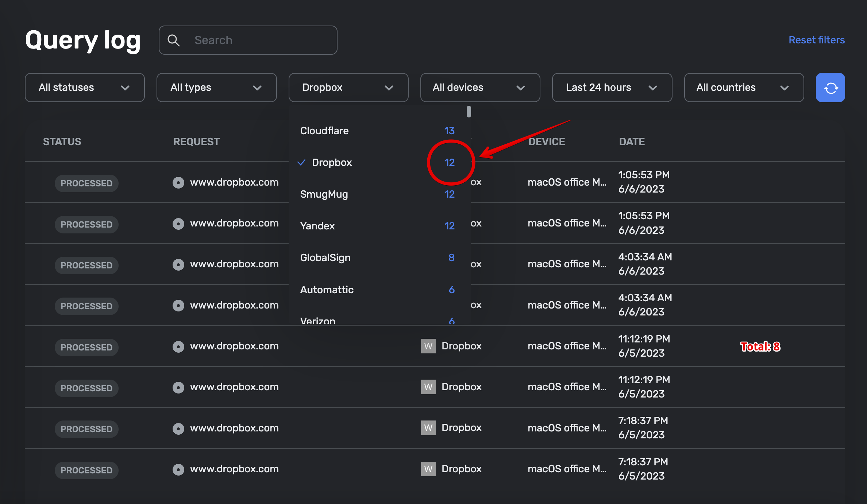Click request icon in second 4:03:34 AM row
Image resolution: width=867 pixels, height=504 pixels.
click(x=178, y=305)
